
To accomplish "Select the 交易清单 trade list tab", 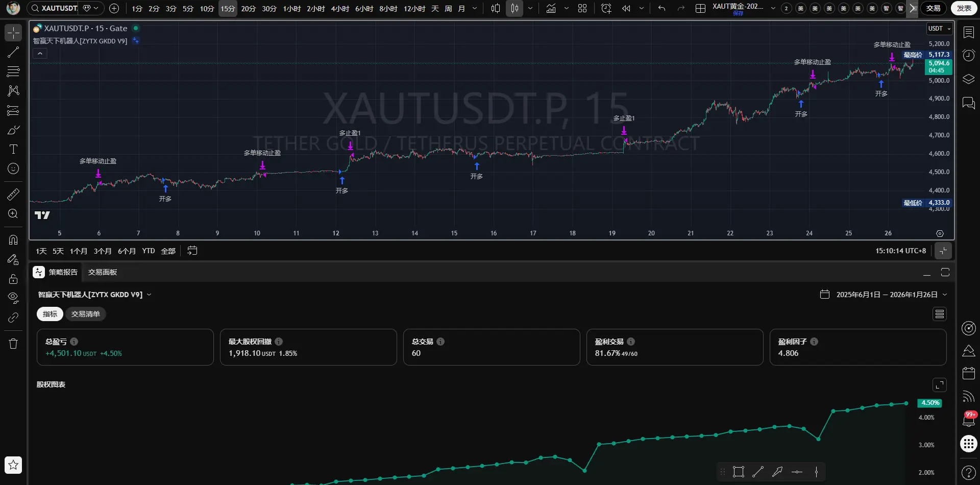I will point(86,314).
